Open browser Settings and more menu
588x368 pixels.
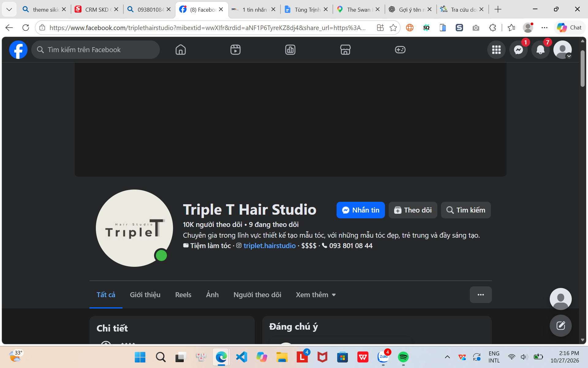coord(544,28)
